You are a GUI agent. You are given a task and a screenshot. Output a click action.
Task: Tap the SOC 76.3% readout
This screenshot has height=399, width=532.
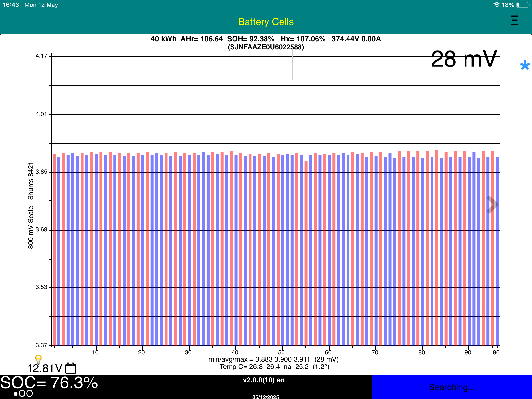point(49,383)
